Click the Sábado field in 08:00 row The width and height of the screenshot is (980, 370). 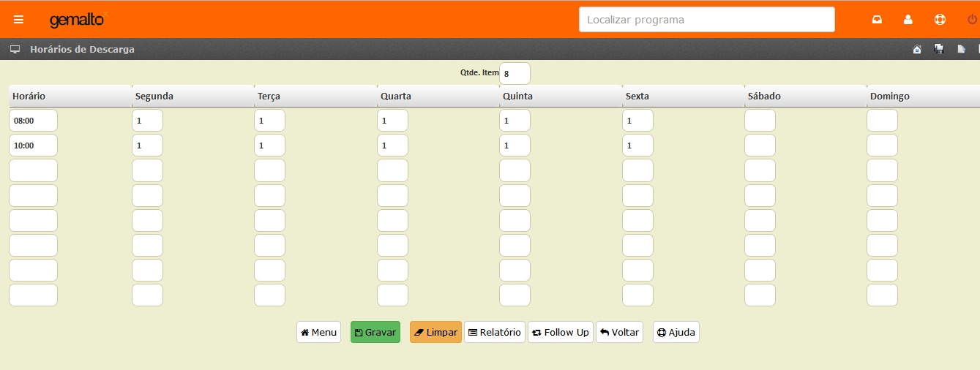[x=760, y=121]
